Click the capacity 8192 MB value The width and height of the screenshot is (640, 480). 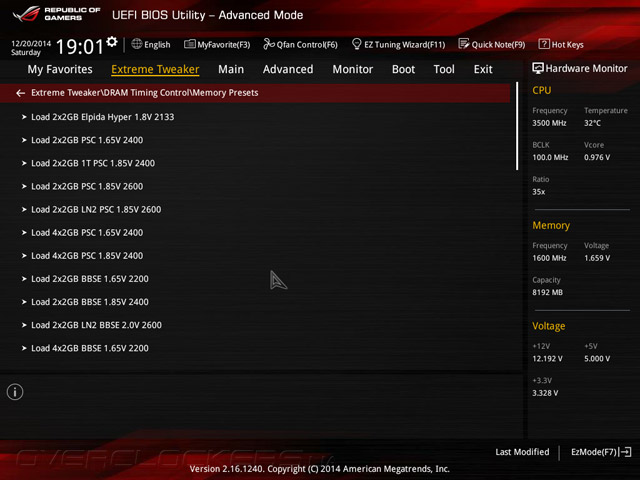[x=547, y=292]
